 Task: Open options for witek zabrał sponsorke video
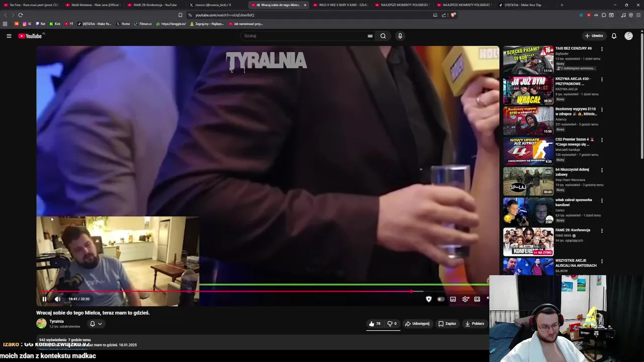(x=602, y=201)
